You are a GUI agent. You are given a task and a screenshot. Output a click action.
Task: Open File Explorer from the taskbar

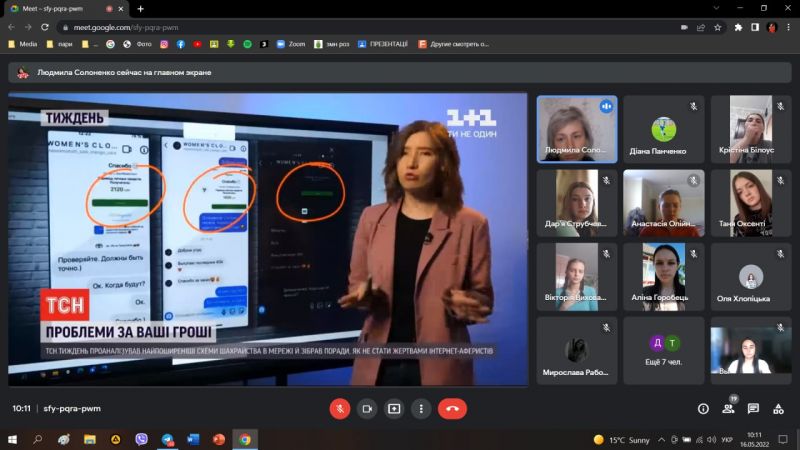pos(90,439)
